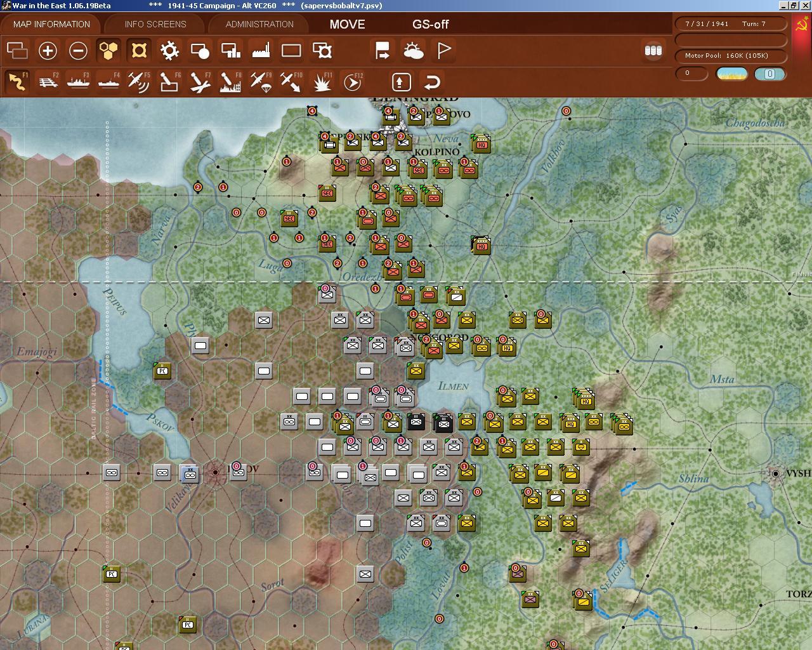Toggle the factory display icon
Screen dimensions: 812x650
(x=261, y=50)
